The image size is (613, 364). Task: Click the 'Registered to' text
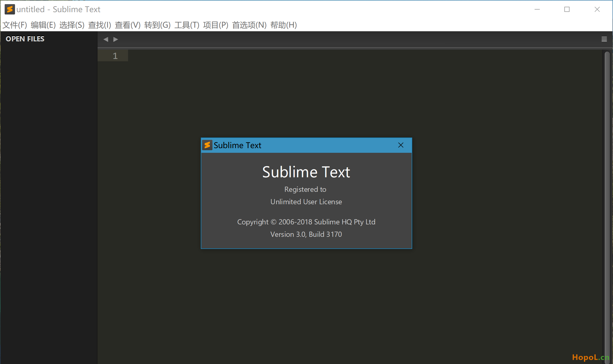pyautogui.click(x=305, y=189)
